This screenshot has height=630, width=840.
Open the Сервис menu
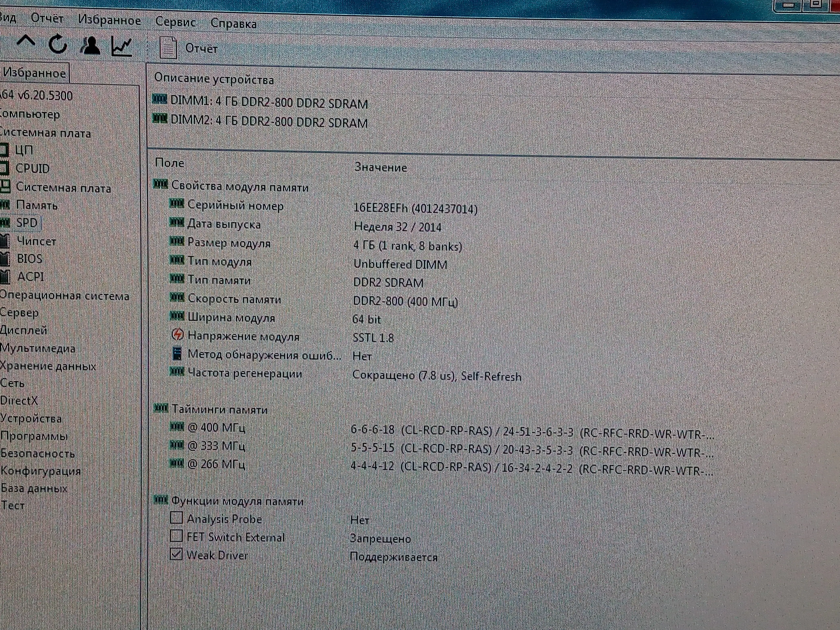(x=175, y=22)
